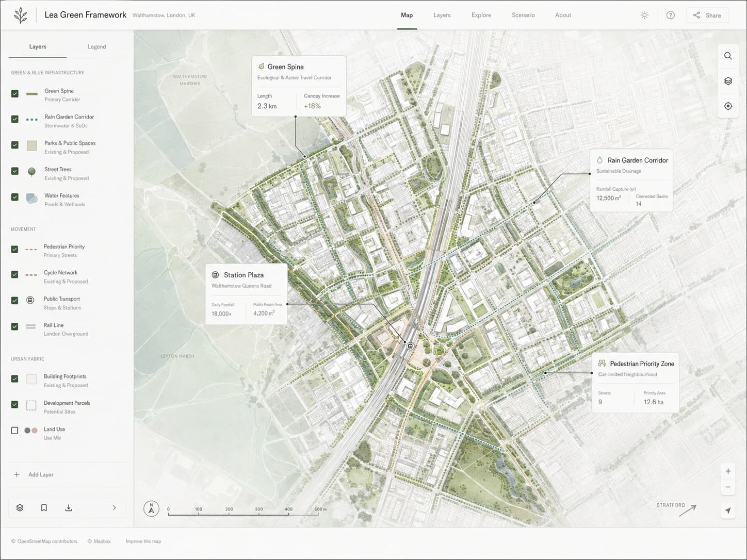Open the help question mark icon
This screenshot has width=747, height=560.
(670, 15)
